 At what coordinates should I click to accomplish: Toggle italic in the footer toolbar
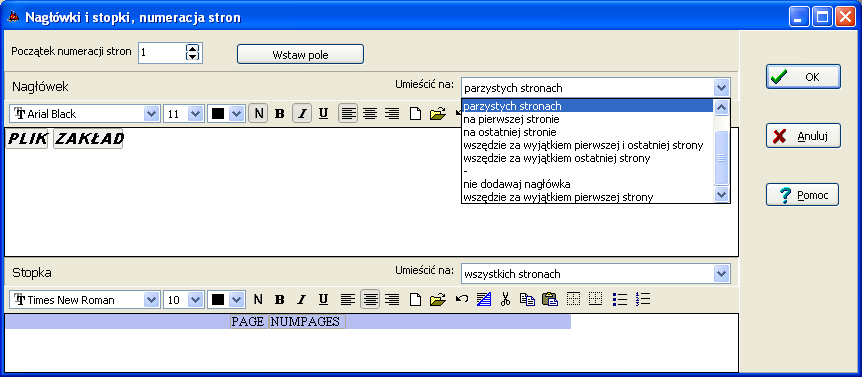coord(302,300)
